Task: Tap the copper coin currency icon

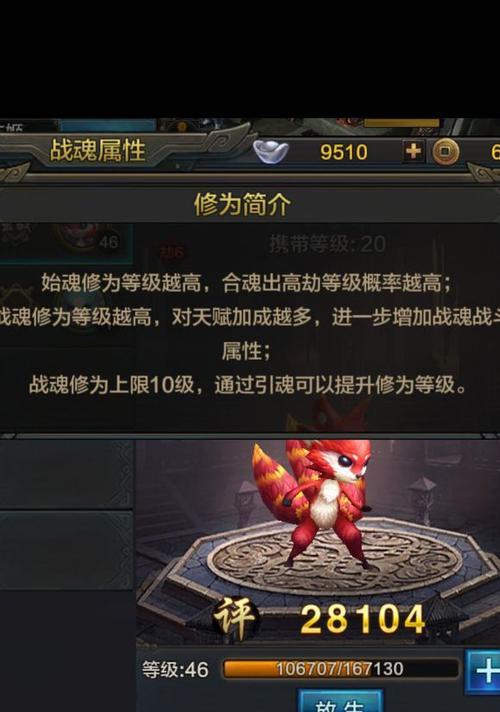Action: point(445,152)
